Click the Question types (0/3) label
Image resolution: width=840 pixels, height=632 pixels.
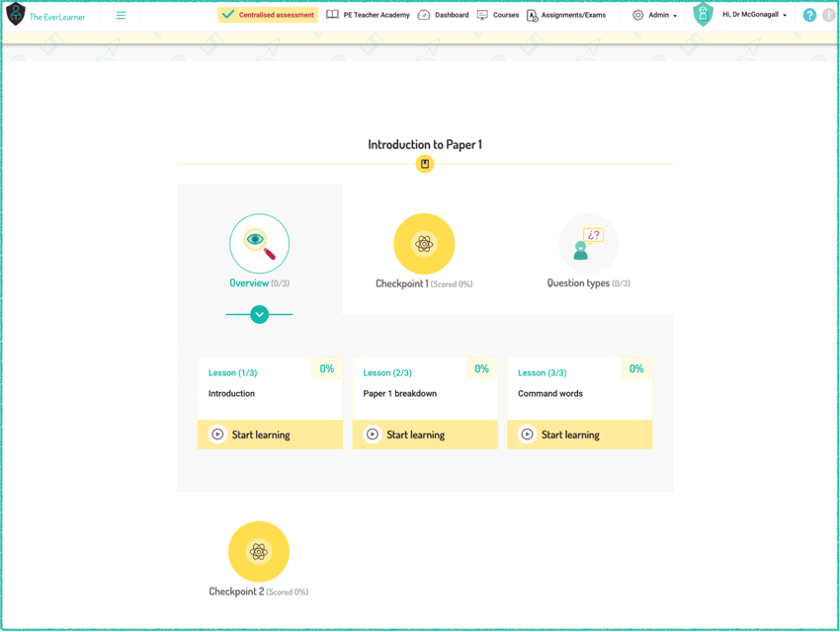point(588,283)
